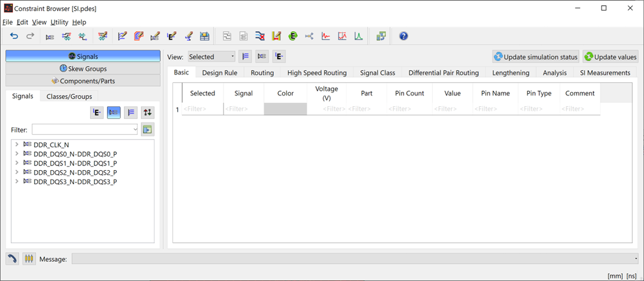
Task: Open the View dropdown showing Selected
Action: 211,57
